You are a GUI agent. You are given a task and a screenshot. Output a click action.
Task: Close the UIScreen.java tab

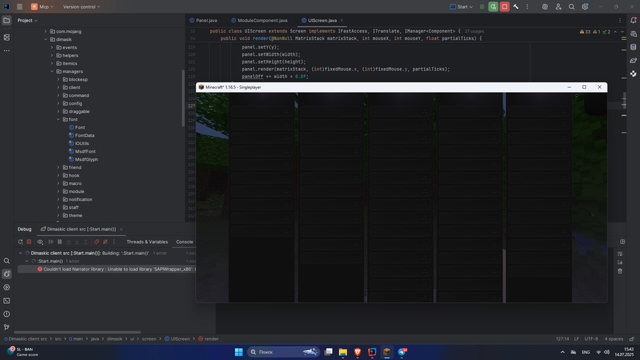coord(342,20)
